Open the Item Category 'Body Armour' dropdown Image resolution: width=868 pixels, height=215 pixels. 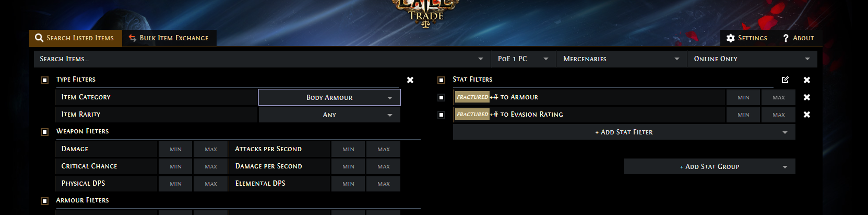pyautogui.click(x=329, y=97)
